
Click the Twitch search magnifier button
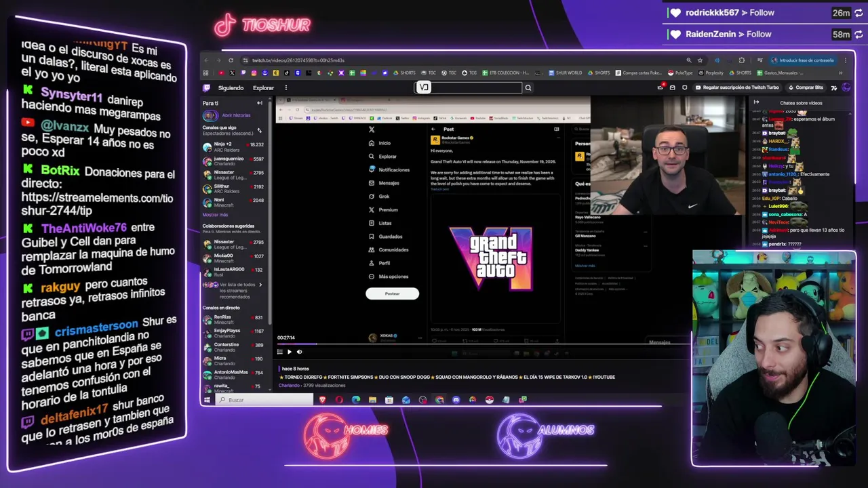(x=528, y=87)
